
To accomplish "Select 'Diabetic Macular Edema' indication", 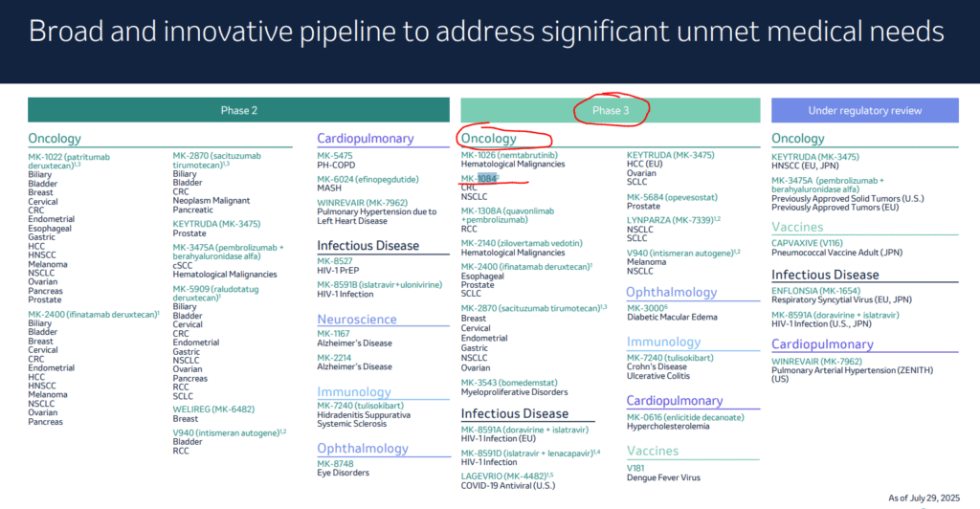I will (672, 318).
